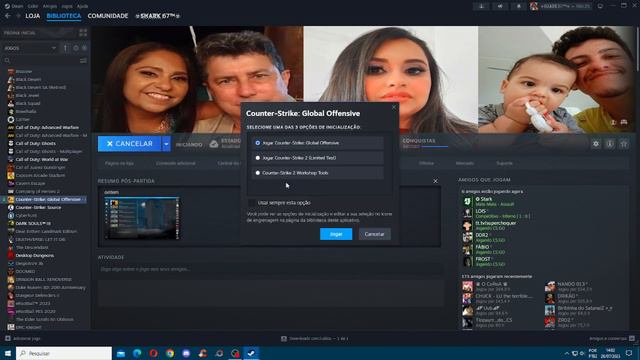Click the library search field
The height and width of the screenshot is (360, 640).
tap(41, 60)
